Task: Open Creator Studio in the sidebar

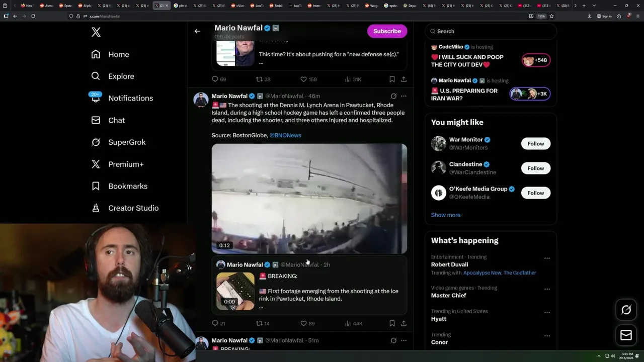Action: (125, 208)
